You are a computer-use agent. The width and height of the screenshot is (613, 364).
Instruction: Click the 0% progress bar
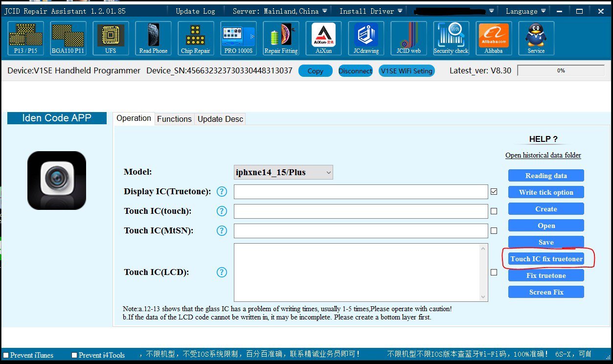click(x=561, y=70)
